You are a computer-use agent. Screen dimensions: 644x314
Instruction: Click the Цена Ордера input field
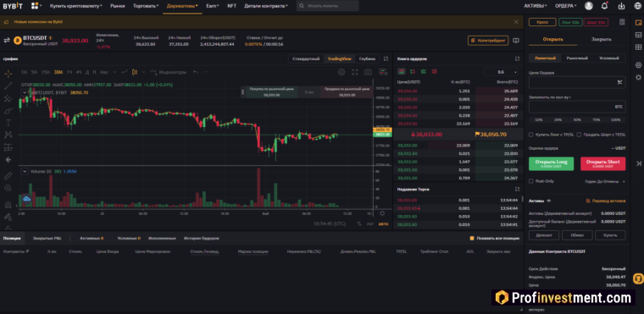tap(577, 82)
